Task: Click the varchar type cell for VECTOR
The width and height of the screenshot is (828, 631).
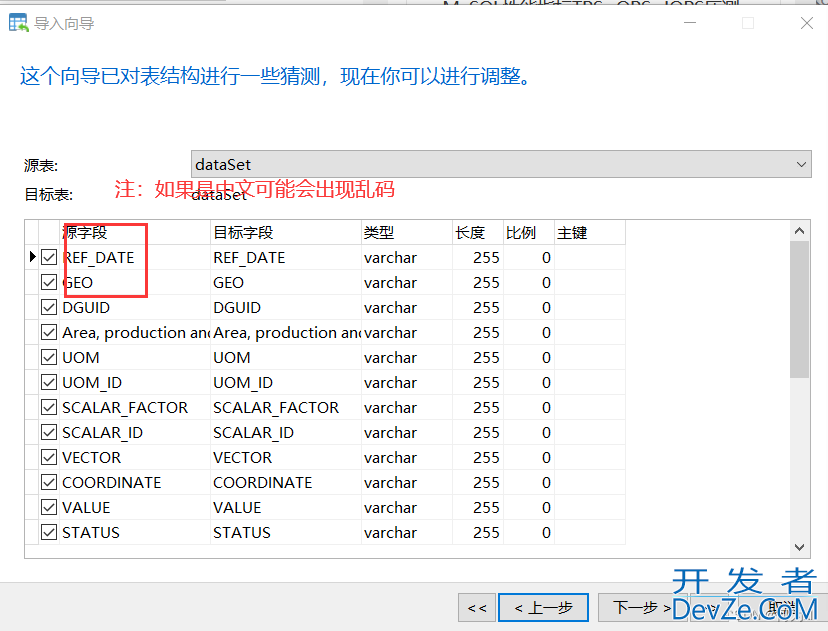Action: click(x=407, y=457)
